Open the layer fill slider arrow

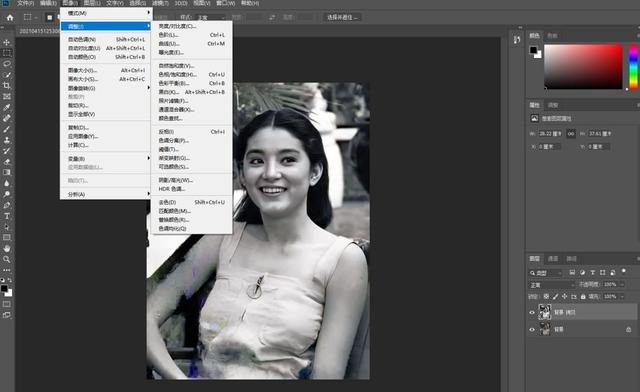[x=622, y=296]
